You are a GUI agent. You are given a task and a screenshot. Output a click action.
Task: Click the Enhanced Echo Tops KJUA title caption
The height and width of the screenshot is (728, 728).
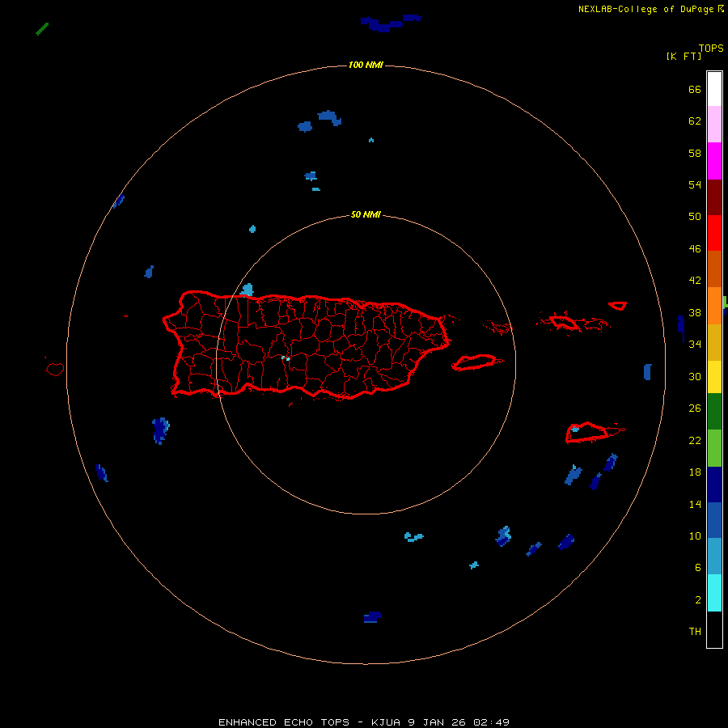[364, 722]
